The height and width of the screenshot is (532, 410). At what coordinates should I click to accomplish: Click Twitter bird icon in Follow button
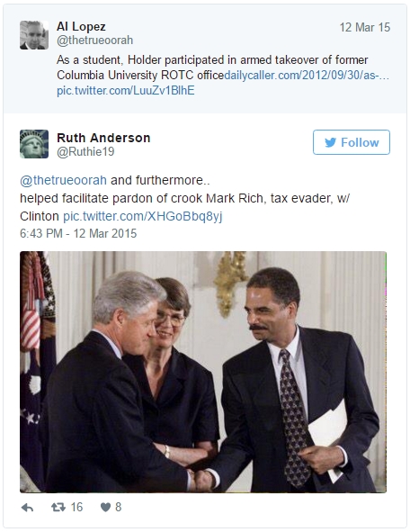click(x=330, y=142)
